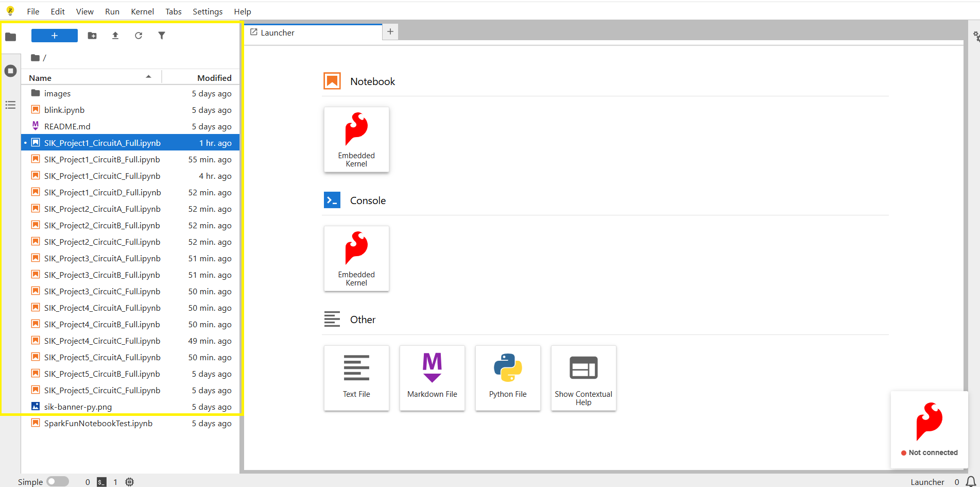
Task: Launch Embedded Kernel notebook
Action: (x=356, y=139)
